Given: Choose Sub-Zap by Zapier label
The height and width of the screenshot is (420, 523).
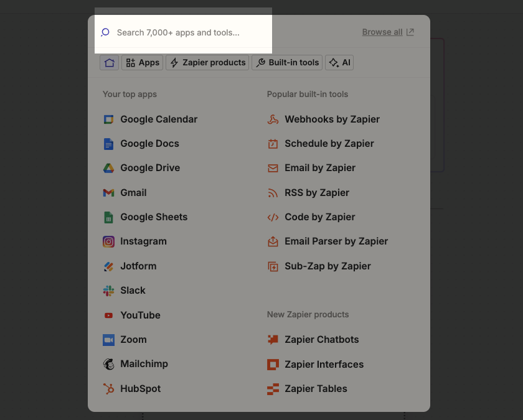Looking at the screenshot, I should tap(328, 266).
